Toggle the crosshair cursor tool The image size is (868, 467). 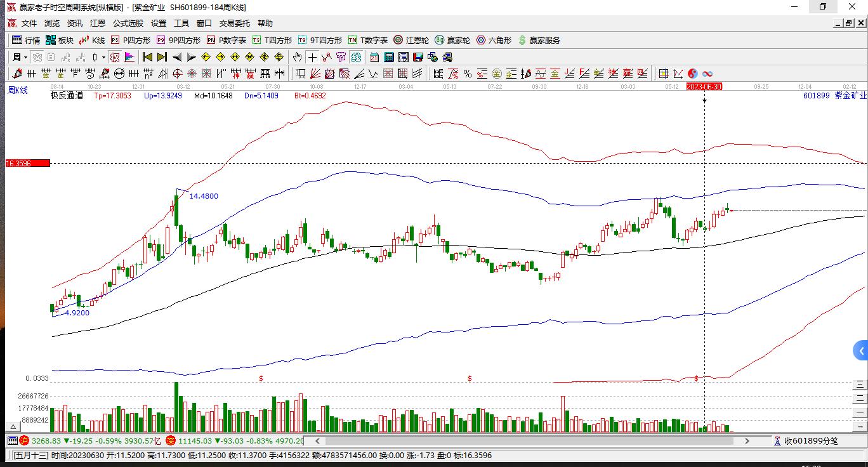point(313,57)
